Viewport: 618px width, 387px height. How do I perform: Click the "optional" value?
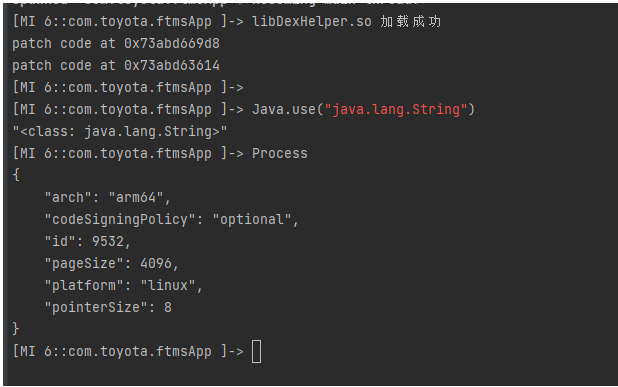(252, 220)
